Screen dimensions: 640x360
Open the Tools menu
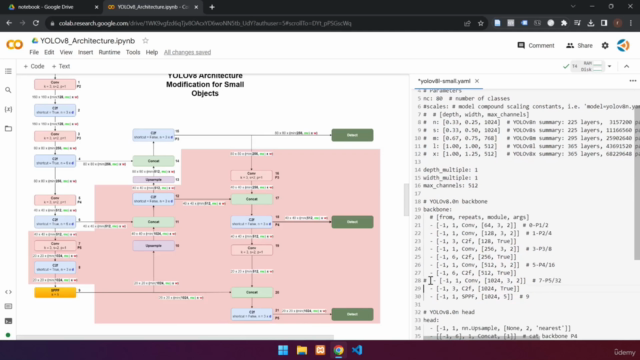(x=133, y=52)
